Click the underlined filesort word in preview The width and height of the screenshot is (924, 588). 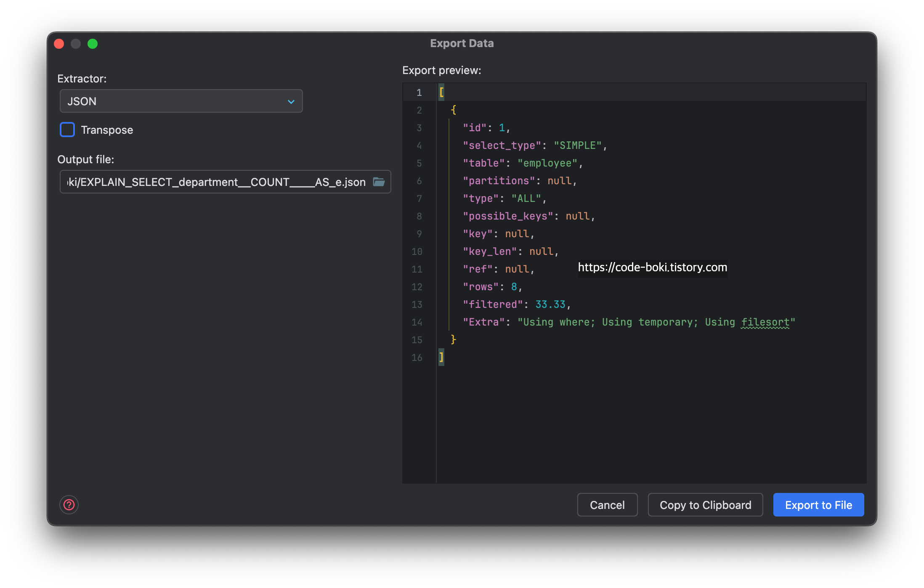coord(765,322)
